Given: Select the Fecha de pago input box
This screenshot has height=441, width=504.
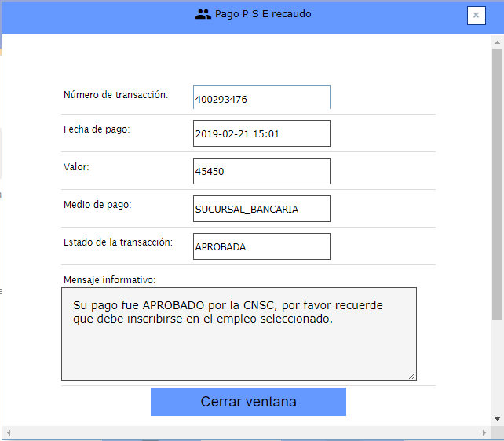Looking at the screenshot, I should click(x=261, y=133).
